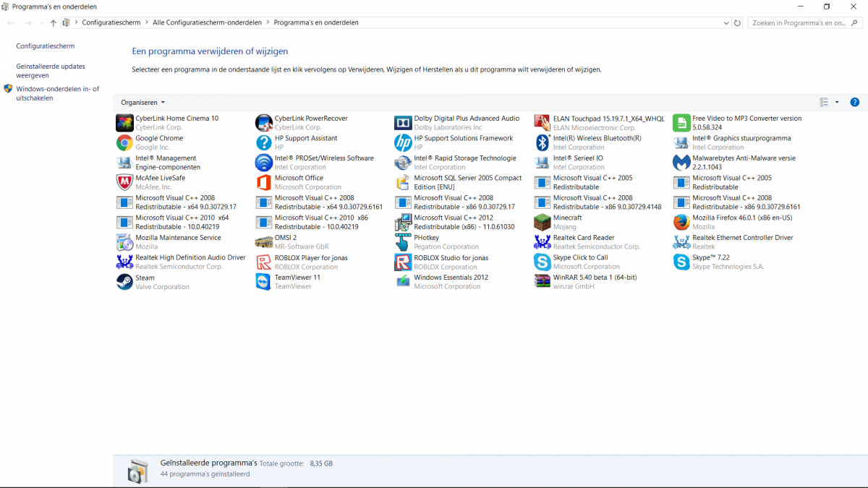The image size is (868, 488).
Task: Click the WinRAR 5.40 beta 1 icon
Action: tap(542, 282)
